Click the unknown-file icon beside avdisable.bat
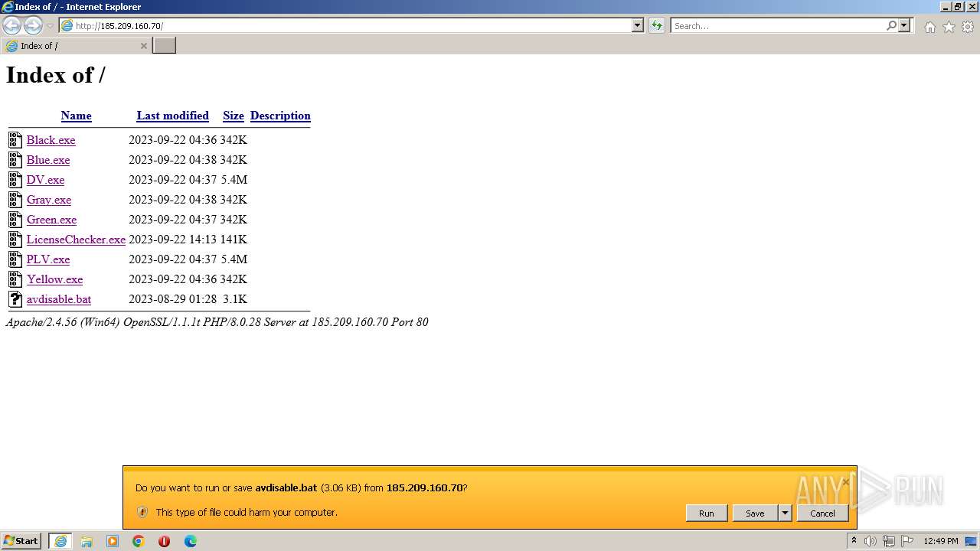 click(15, 298)
